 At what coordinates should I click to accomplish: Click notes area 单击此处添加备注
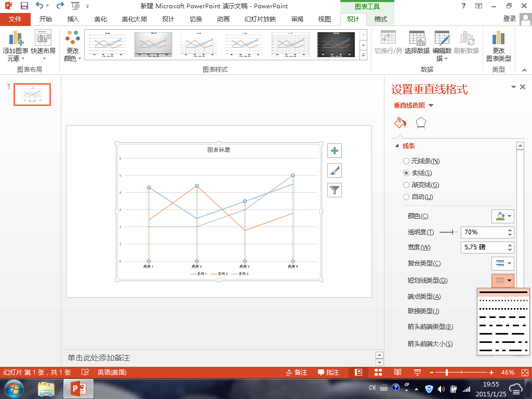pyautogui.click(x=99, y=357)
